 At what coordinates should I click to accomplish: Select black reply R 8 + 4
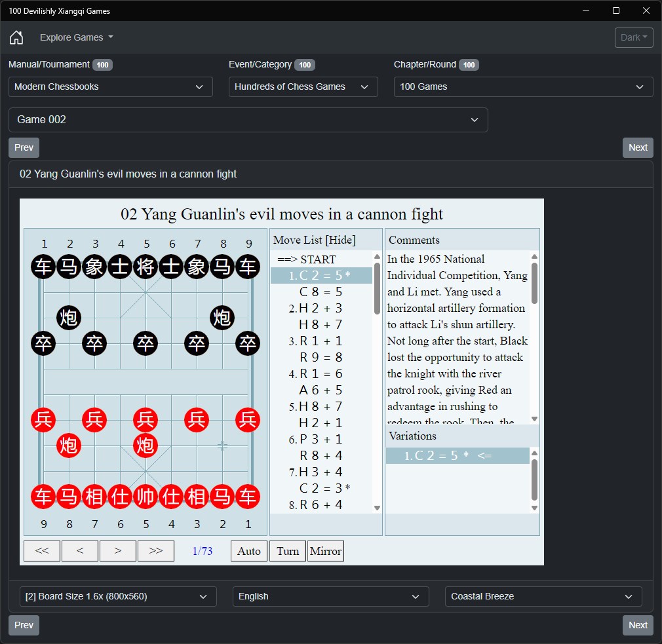pyautogui.click(x=322, y=456)
